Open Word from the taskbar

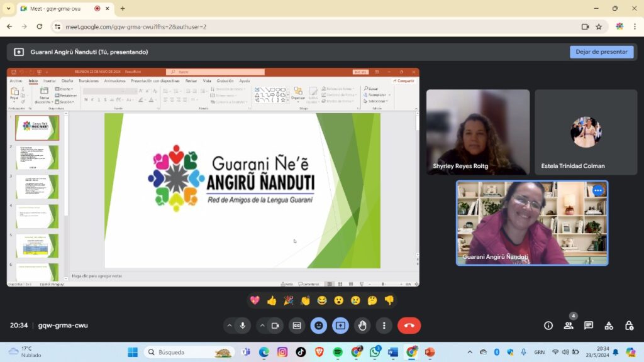(x=393, y=352)
